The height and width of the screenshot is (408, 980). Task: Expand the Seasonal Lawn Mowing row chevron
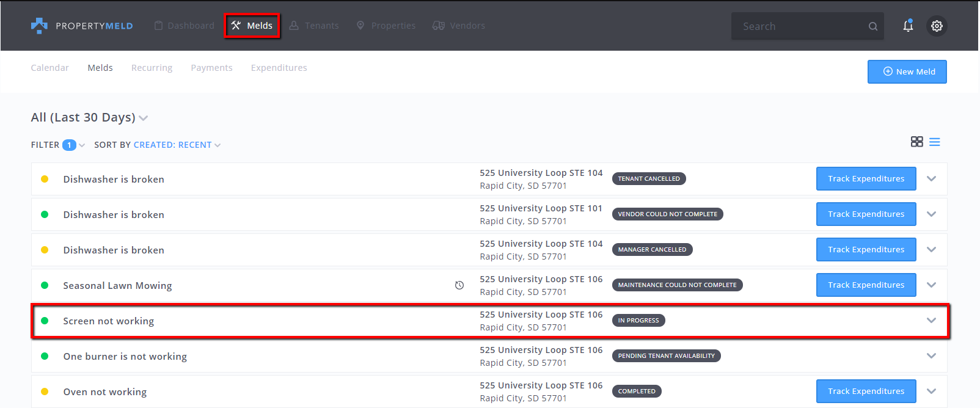coord(931,285)
